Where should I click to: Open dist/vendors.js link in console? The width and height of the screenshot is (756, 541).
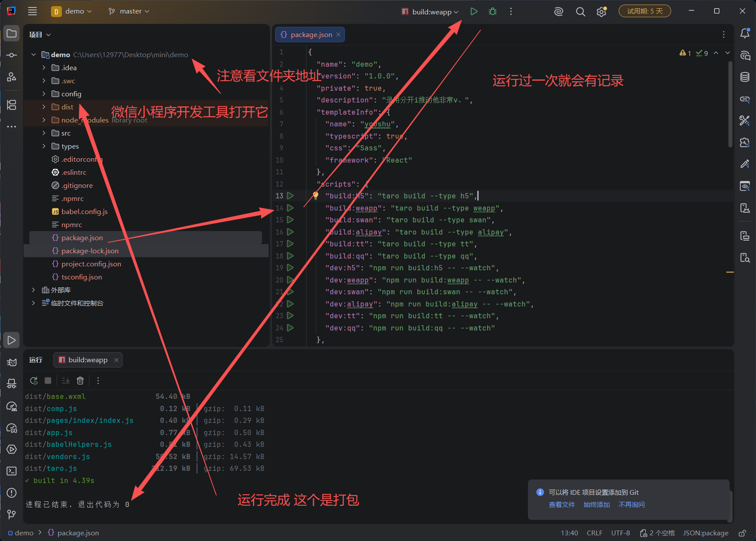click(58, 457)
